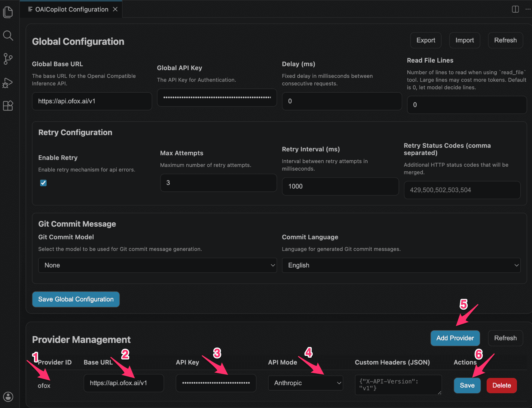Expand the Git Commit Model dropdown
The height and width of the screenshot is (408, 532).
pyautogui.click(x=157, y=265)
